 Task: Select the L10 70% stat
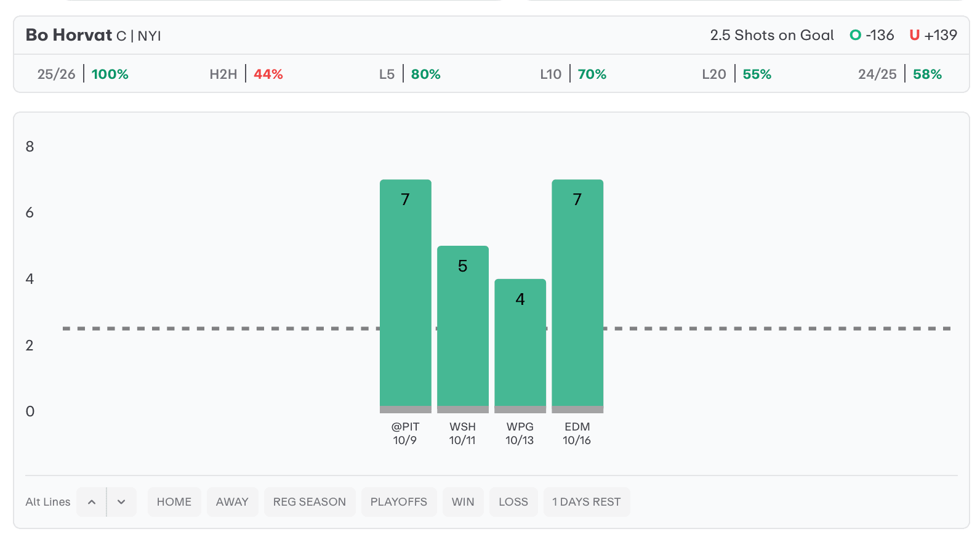[x=573, y=74]
